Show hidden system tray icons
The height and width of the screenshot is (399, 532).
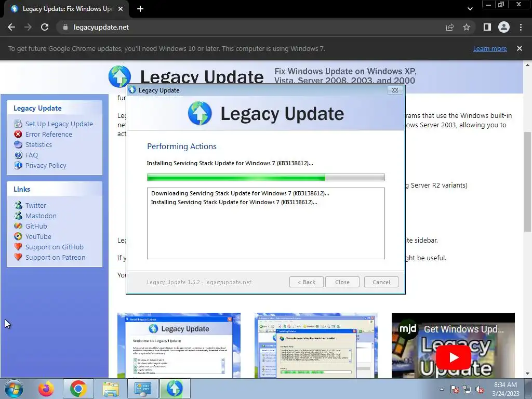(442, 389)
